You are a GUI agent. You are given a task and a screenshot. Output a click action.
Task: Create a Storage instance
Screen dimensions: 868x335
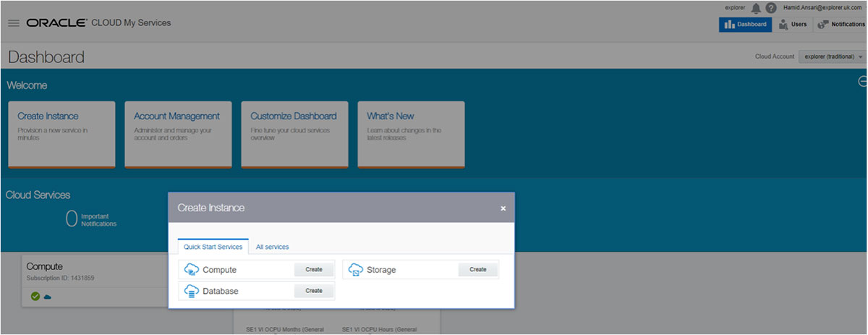point(477,269)
